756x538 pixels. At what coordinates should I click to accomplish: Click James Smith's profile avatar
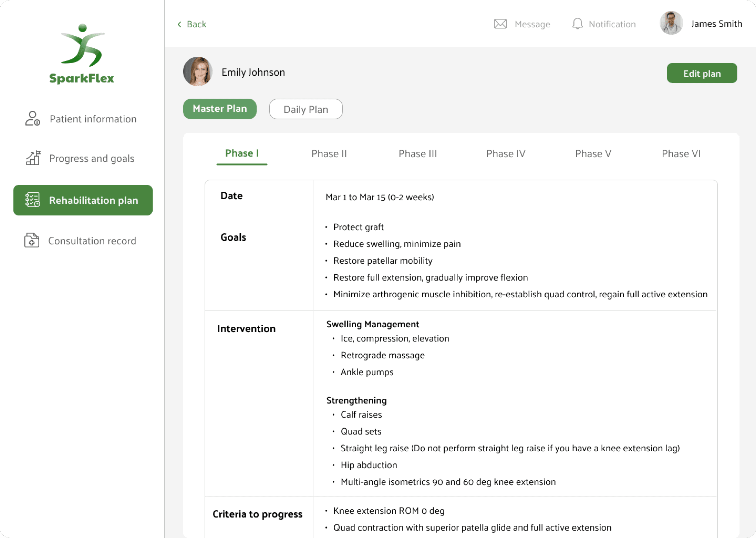coord(671,23)
